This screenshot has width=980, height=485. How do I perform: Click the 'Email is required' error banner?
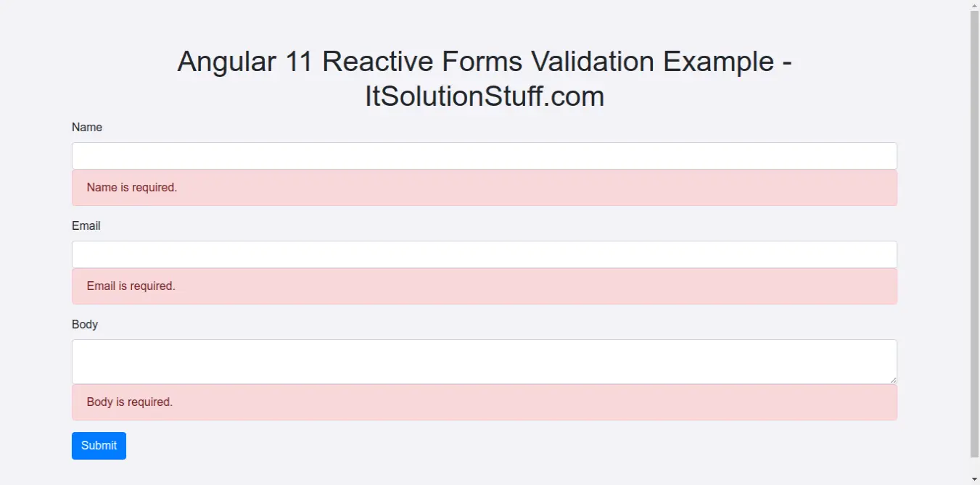point(484,286)
